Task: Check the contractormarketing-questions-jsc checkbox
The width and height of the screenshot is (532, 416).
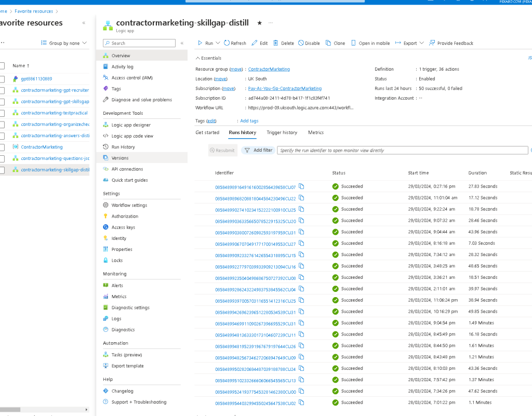Action: [2, 159]
